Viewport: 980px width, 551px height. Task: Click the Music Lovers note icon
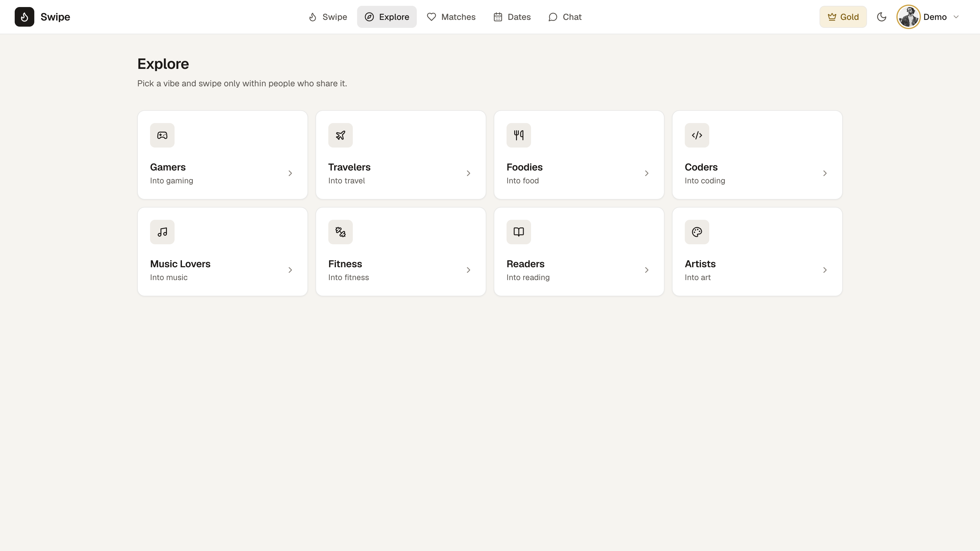162,232
